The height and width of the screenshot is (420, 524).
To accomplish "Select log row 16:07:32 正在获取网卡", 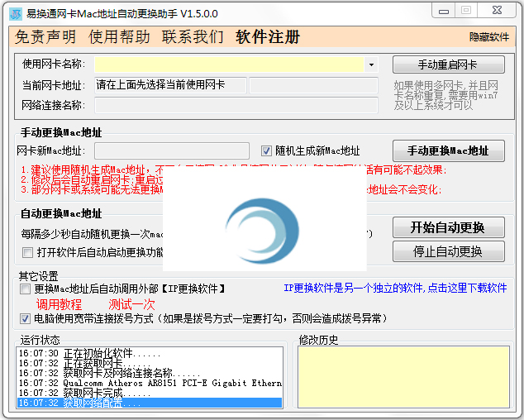I will coord(150,363).
